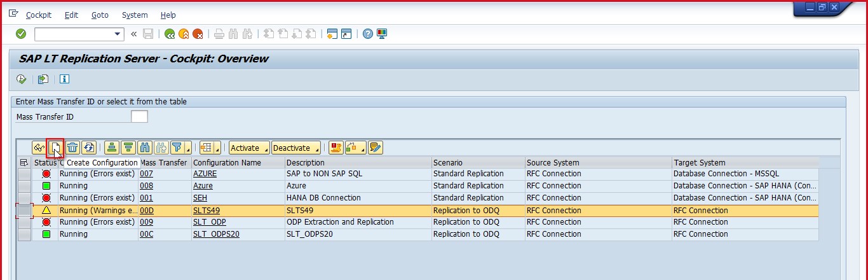Click the select-all icon in table header
868x280 pixels.
point(24,163)
